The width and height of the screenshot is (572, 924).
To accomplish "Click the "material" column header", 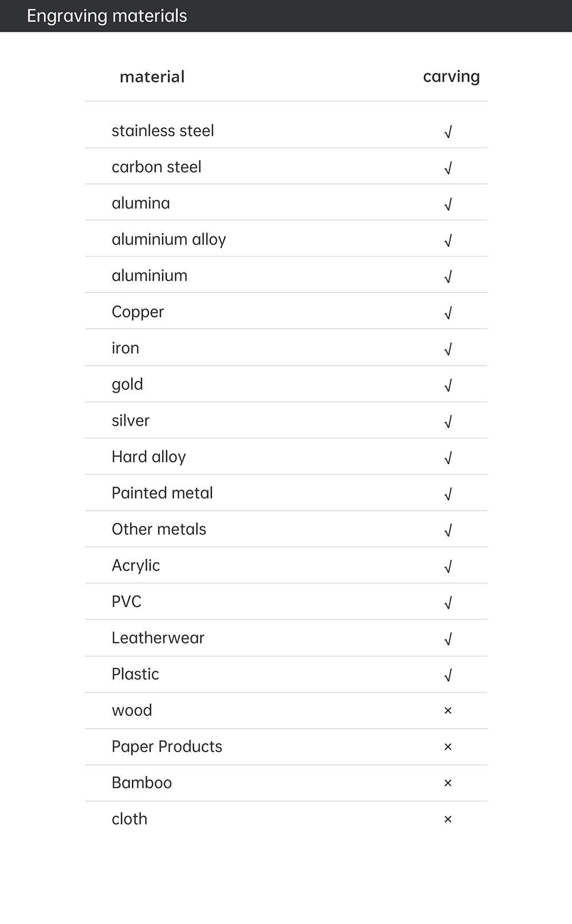I will coord(152,77).
